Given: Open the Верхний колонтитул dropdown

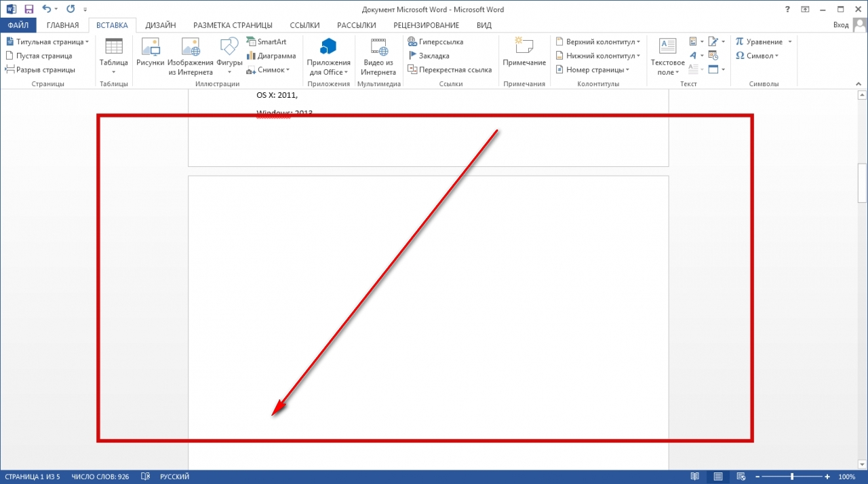Looking at the screenshot, I should pyautogui.click(x=597, y=41).
